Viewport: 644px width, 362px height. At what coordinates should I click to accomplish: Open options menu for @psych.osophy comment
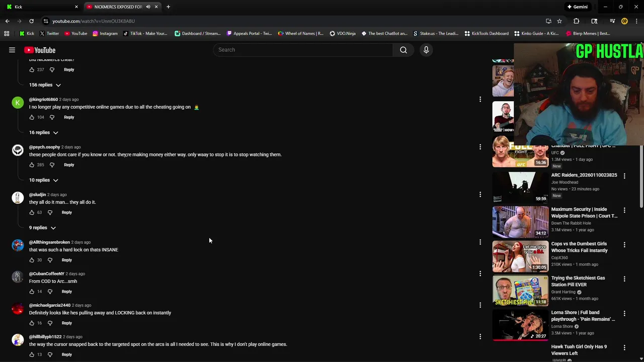480,147
